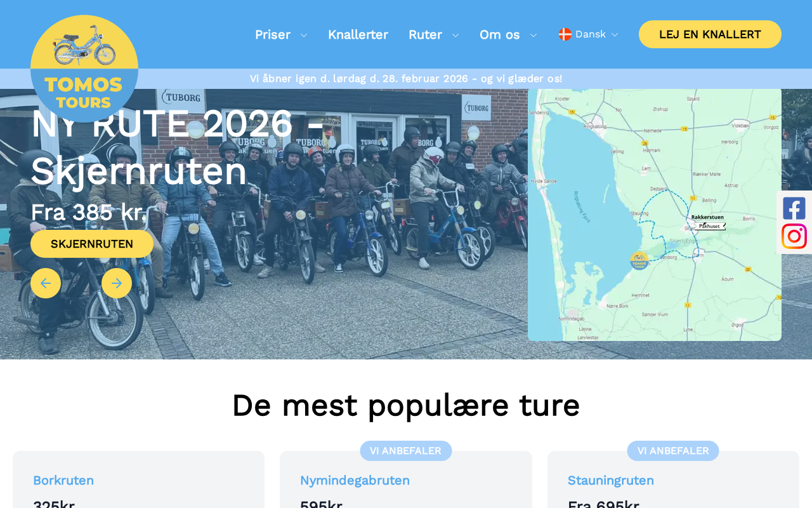Image resolution: width=812 pixels, height=508 pixels.
Task: Select the Ruter menu item
Action: point(425,34)
